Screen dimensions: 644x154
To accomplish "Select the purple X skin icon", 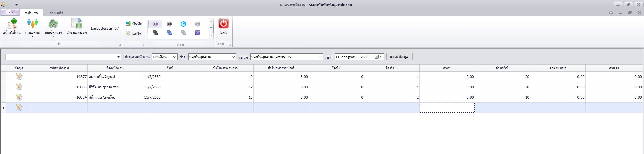I will click(198, 33).
